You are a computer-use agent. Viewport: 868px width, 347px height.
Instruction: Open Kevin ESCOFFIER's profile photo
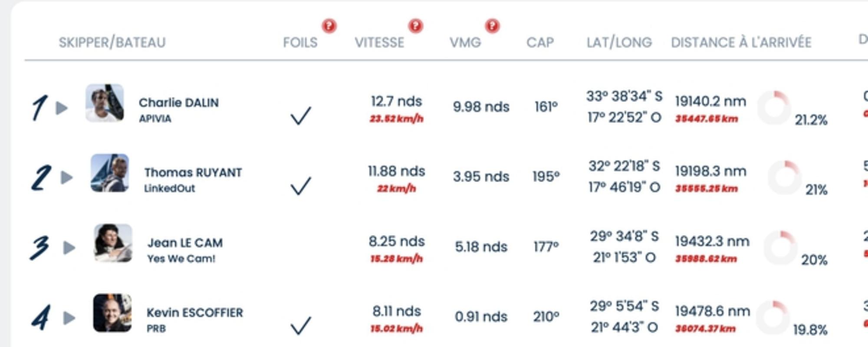click(x=112, y=313)
